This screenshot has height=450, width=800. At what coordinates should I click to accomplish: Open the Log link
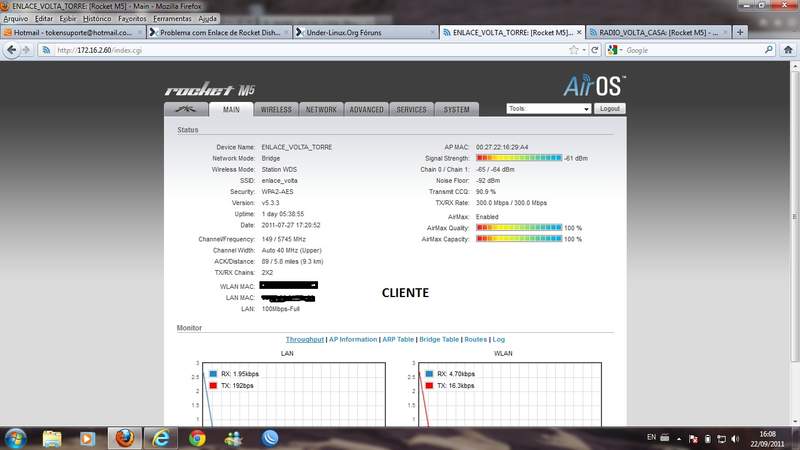point(498,339)
